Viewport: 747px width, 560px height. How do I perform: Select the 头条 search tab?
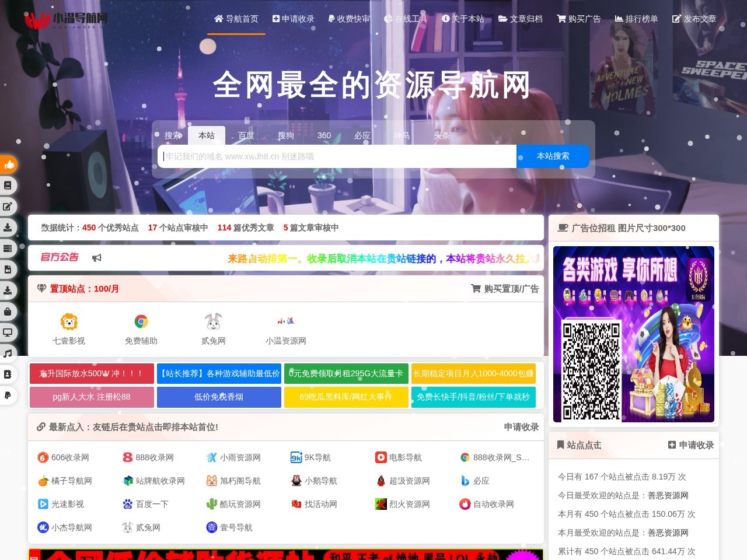[442, 135]
